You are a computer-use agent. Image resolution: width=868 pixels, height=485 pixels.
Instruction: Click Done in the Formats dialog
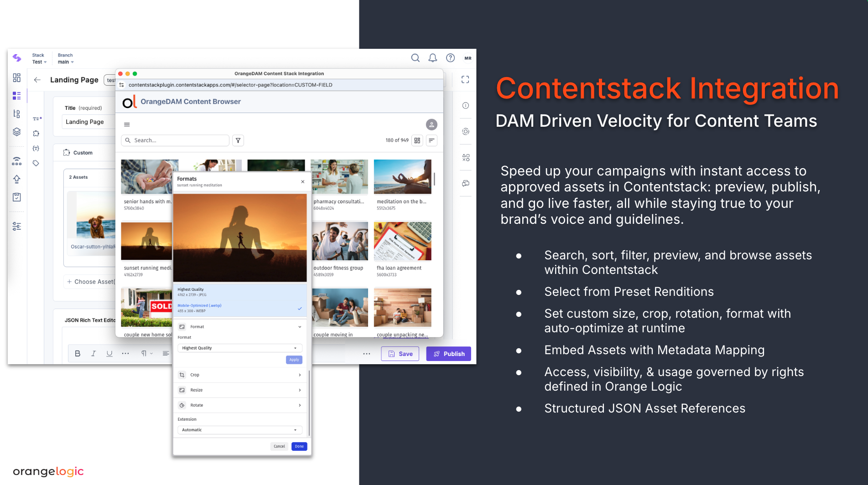tap(299, 447)
